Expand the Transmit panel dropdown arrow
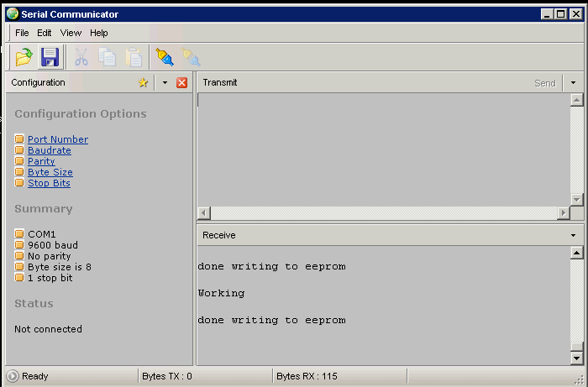Viewport: 588px width, 387px height. [574, 83]
